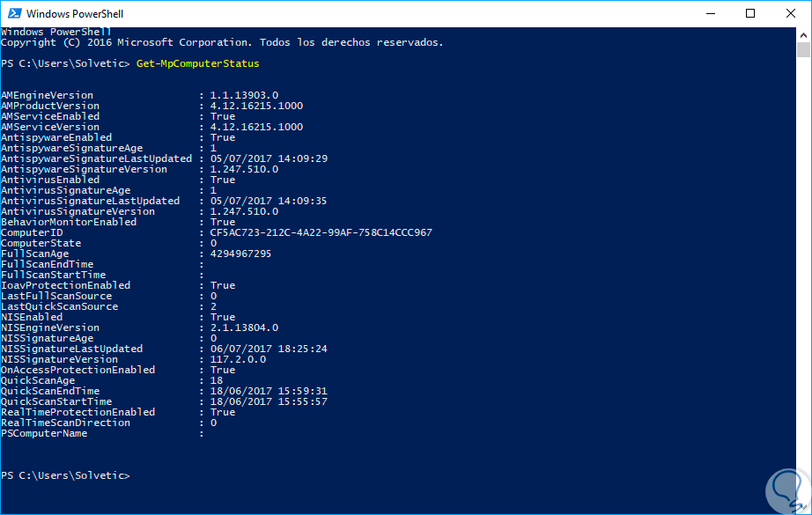
Task: Click the FullScanAge value 4294967295
Action: 240,254
